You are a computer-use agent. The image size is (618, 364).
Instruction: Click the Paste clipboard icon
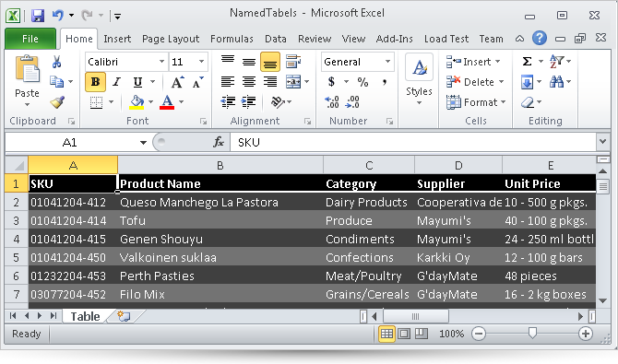[27, 69]
